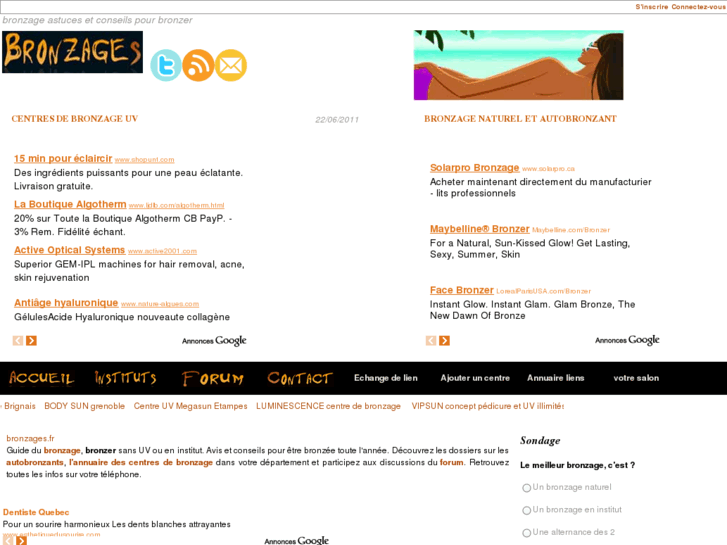Open '15 min pour éclaircir' ad link

point(63,159)
